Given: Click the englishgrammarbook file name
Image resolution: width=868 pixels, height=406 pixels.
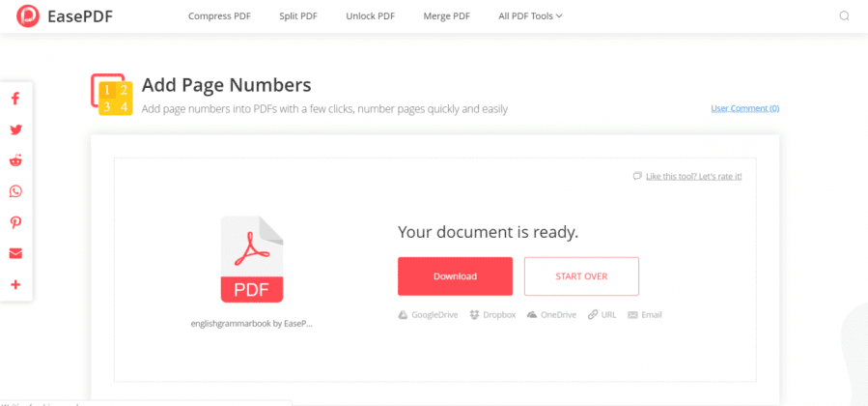Looking at the screenshot, I should [252, 324].
